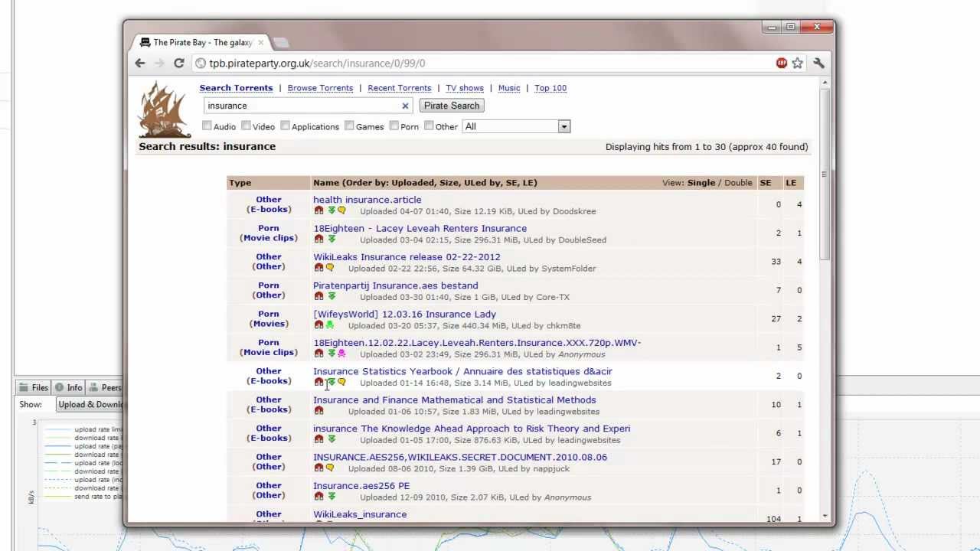Open health insurance.article torrent link
The image size is (980, 551).
pos(367,200)
